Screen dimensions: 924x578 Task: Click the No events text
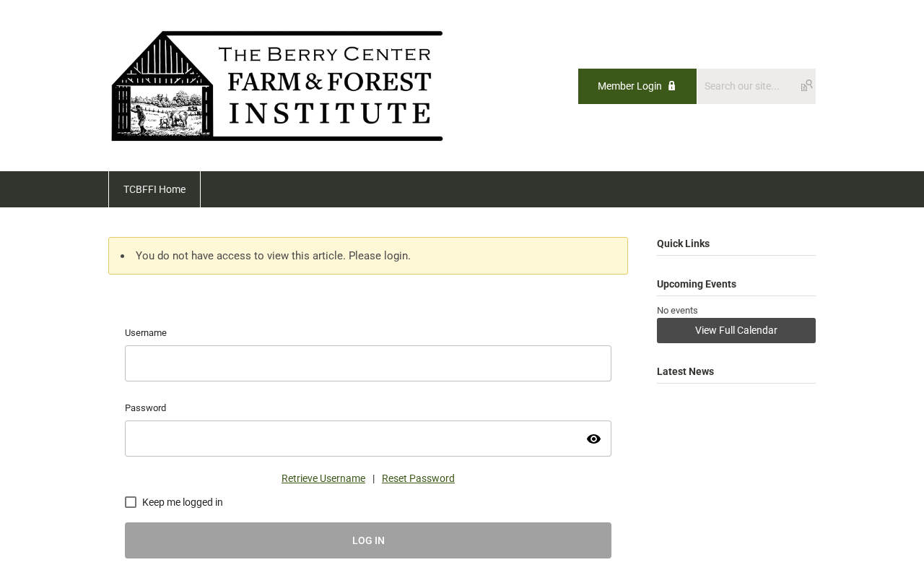coord(677,311)
